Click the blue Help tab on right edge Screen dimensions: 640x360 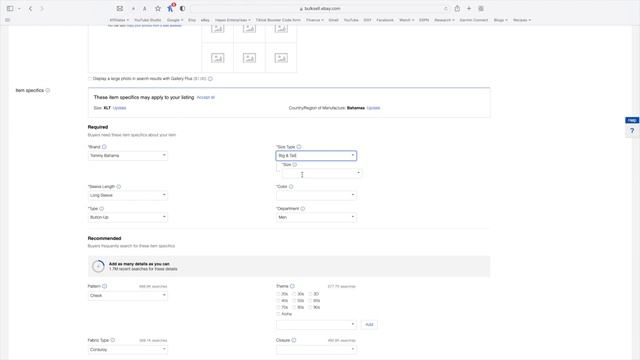pos(632,120)
